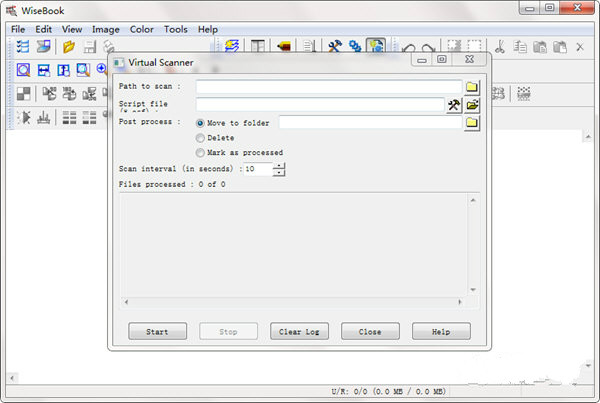Open the View menu
This screenshot has height=403, width=600.
pyautogui.click(x=72, y=29)
